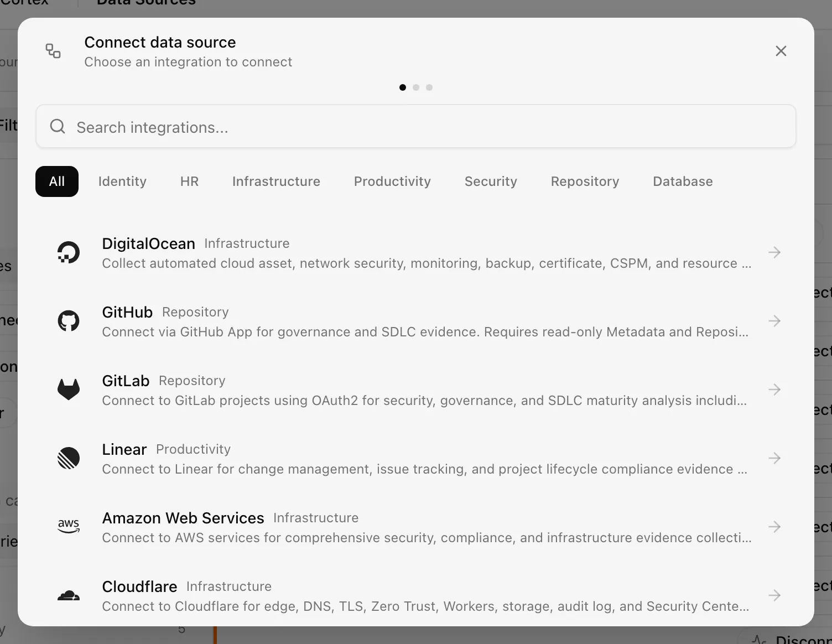832x644 pixels.
Task: Choose the Amazon Web Services title
Action: click(183, 518)
